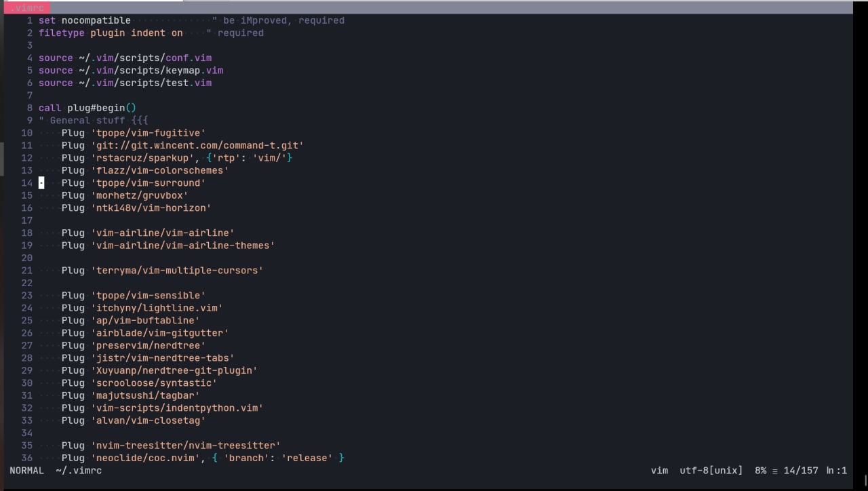The height and width of the screenshot is (491, 868).
Task: Click Plug 'alvan/vim-closetag' line
Action: pyautogui.click(x=134, y=420)
